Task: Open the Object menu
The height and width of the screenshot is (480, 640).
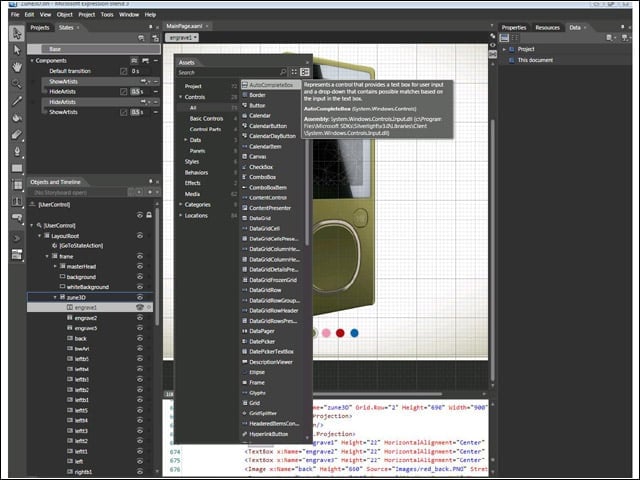Action: [64, 14]
